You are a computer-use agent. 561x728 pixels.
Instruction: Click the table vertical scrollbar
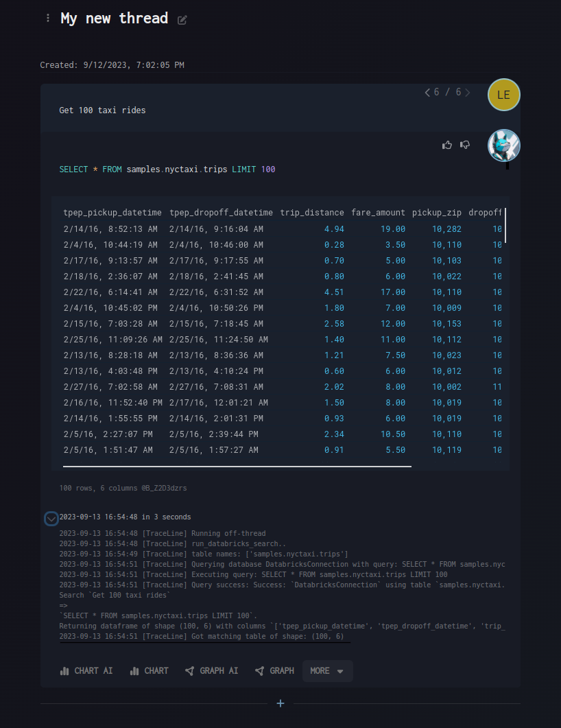505,226
